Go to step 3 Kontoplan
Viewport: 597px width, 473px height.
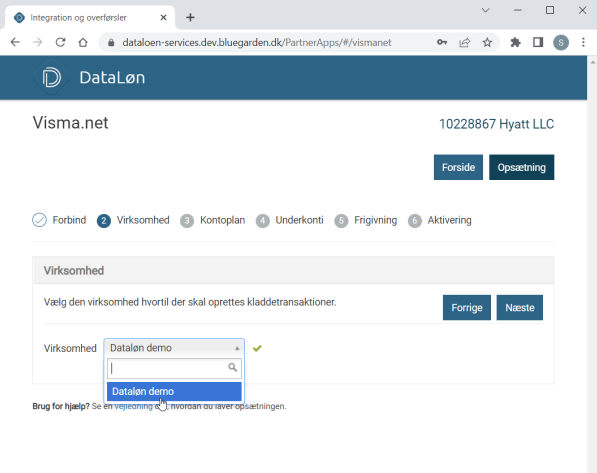pyautogui.click(x=212, y=221)
